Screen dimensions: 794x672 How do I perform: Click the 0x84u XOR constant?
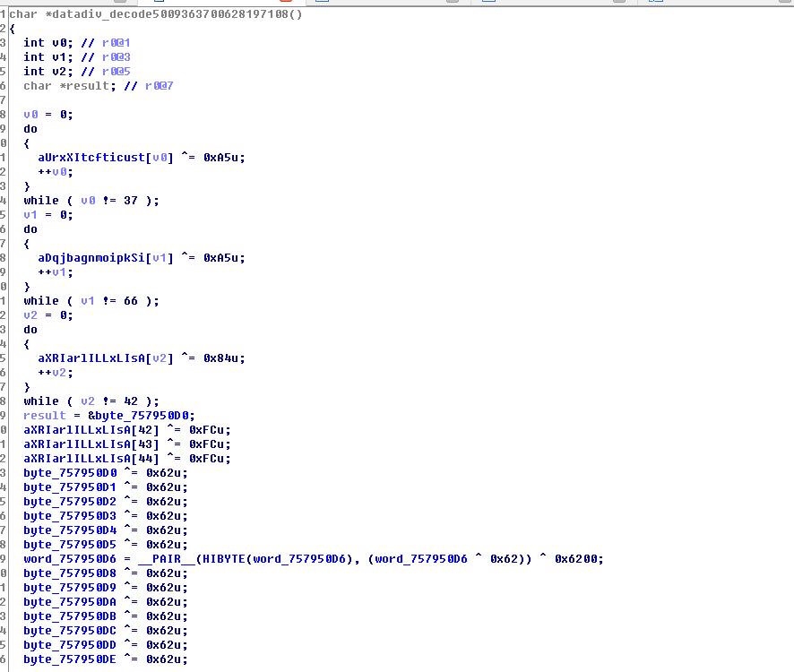pos(221,358)
